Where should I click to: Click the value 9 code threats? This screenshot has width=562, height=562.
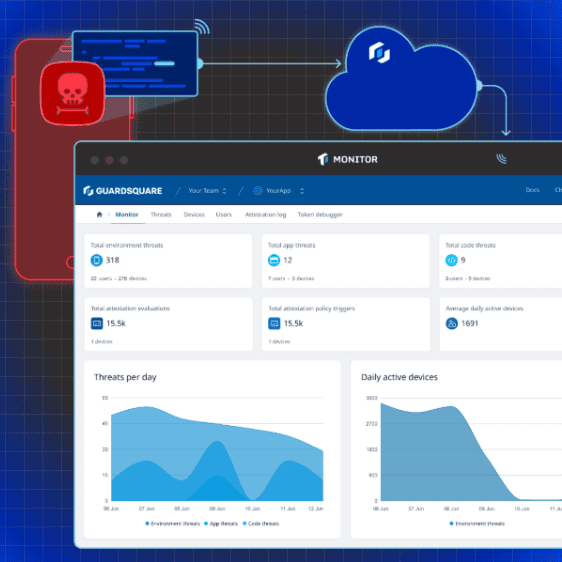click(x=463, y=260)
